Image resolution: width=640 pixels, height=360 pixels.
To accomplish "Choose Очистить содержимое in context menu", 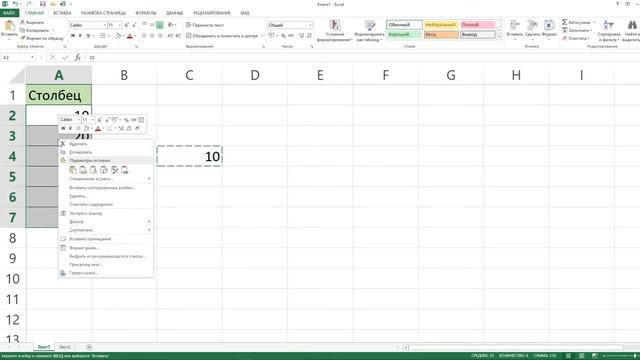I will [106, 204].
